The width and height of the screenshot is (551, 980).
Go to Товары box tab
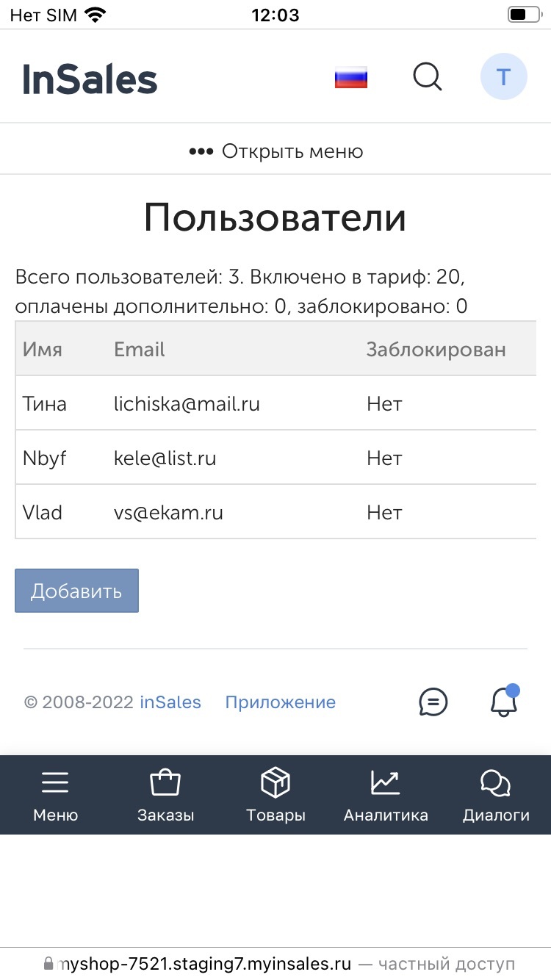coord(275,795)
